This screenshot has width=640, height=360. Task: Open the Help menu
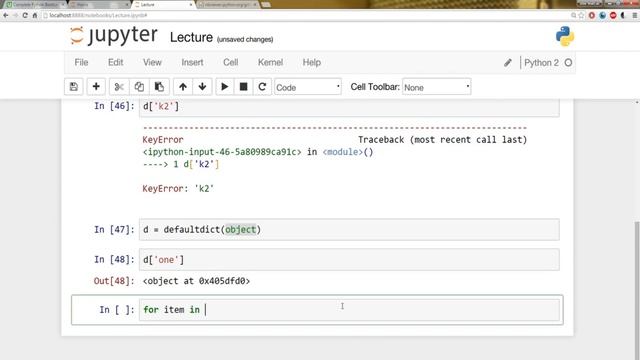(x=312, y=62)
